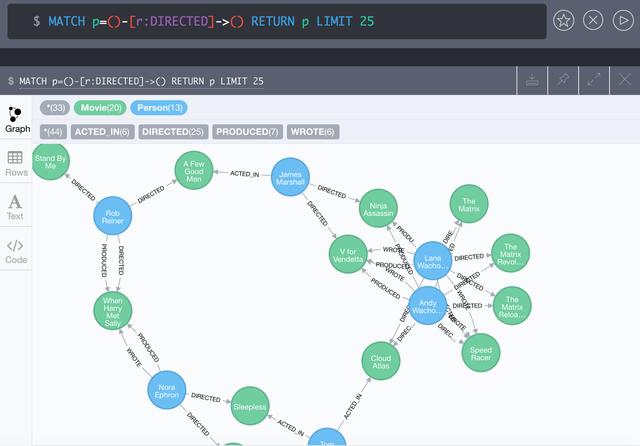Click the Sleepless movie node

(250, 406)
